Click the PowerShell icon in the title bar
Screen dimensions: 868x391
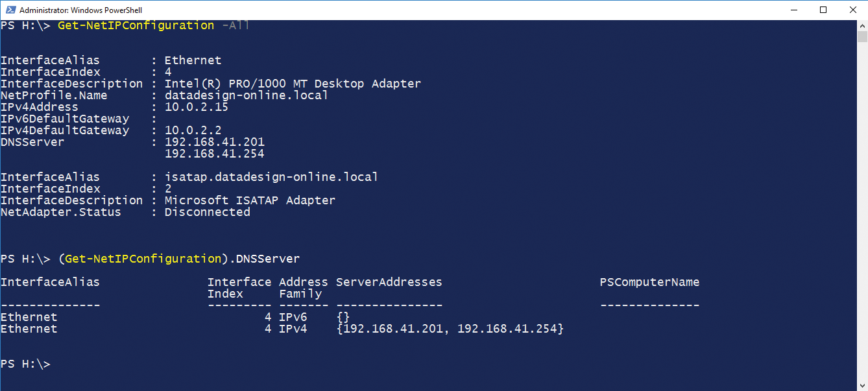click(x=10, y=10)
